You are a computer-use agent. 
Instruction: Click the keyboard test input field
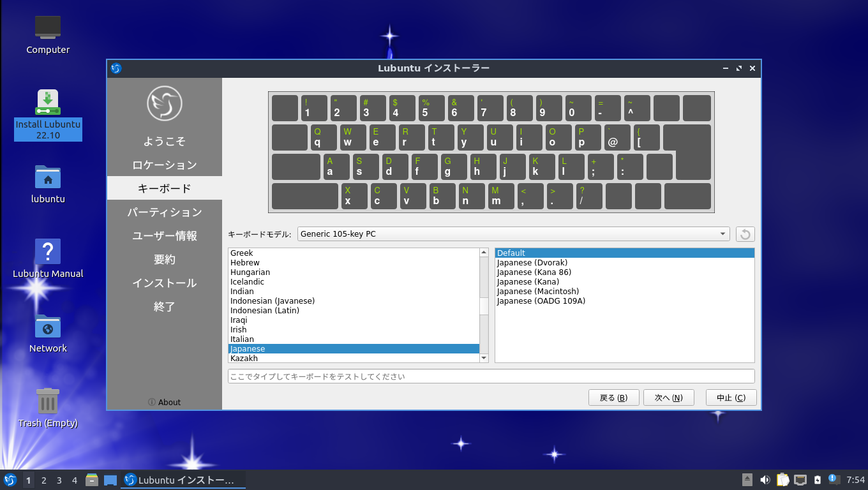coord(491,376)
